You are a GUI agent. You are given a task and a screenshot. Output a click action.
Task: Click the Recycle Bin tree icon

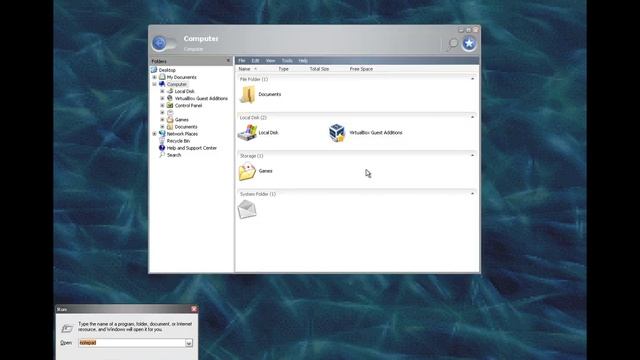click(x=162, y=141)
